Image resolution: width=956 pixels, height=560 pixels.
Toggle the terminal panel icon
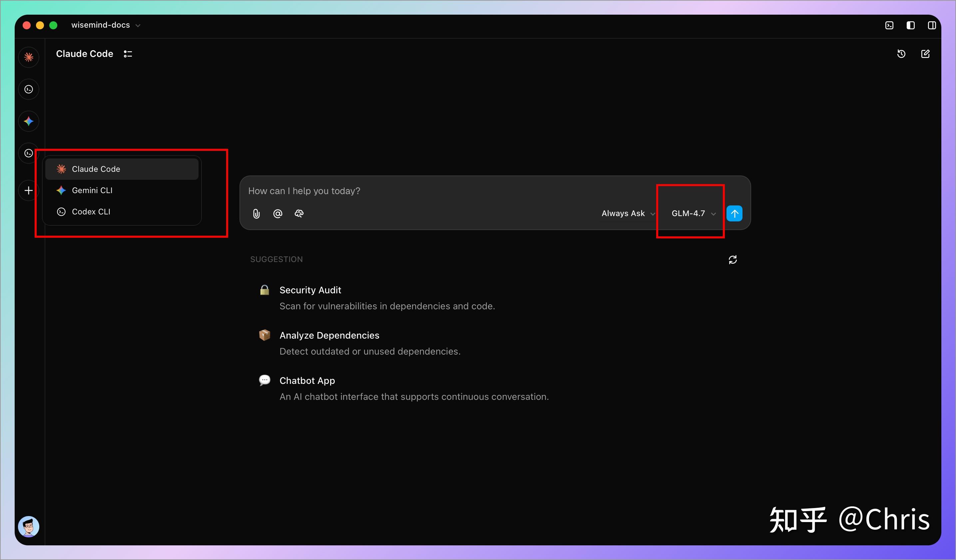coord(889,25)
